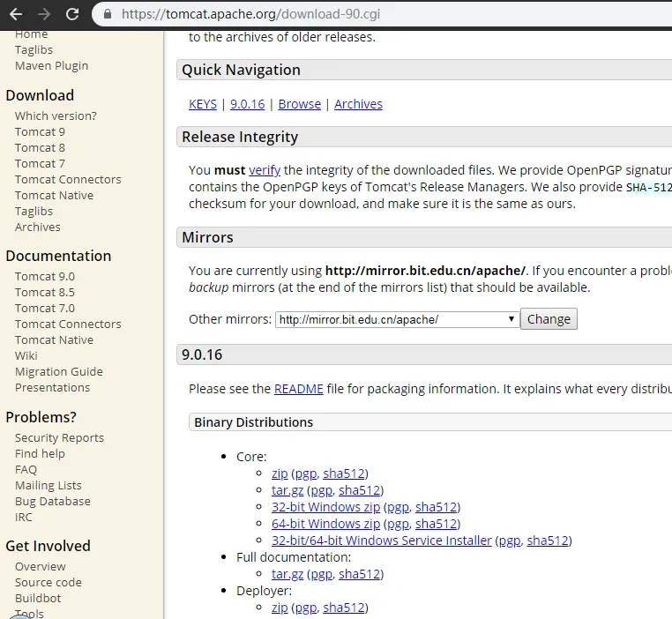Open Tomcat Connectors under Download

(68, 180)
